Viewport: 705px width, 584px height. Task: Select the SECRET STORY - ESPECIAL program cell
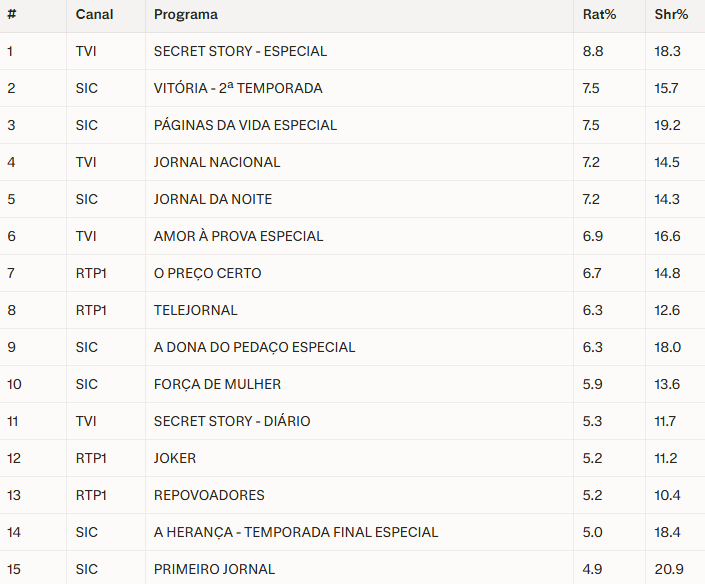(240, 51)
